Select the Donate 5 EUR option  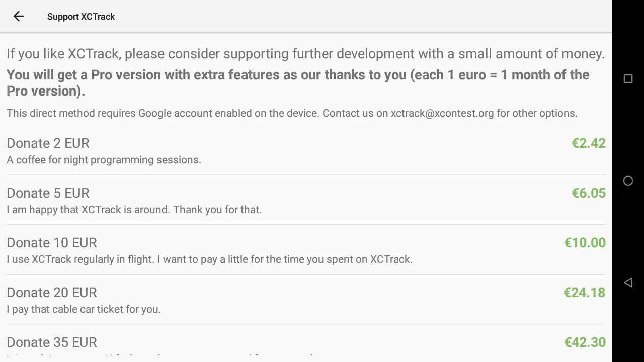tap(306, 200)
